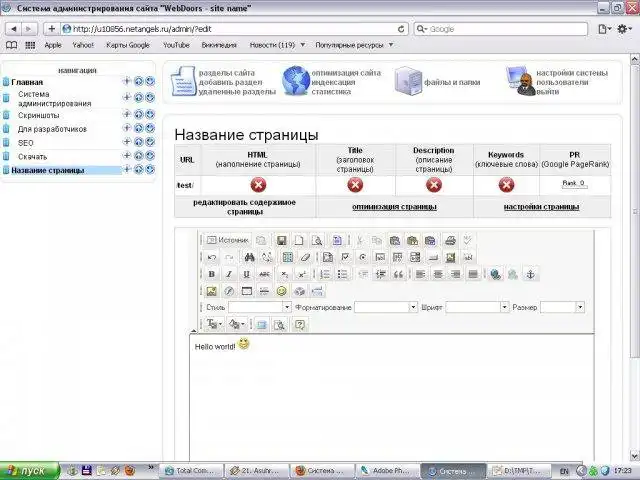Toggle the numbered list button
The image size is (640, 480).
point(325,274)
